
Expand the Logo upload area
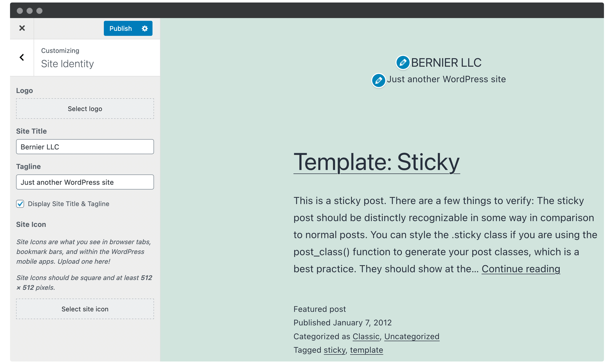[85, 109]
